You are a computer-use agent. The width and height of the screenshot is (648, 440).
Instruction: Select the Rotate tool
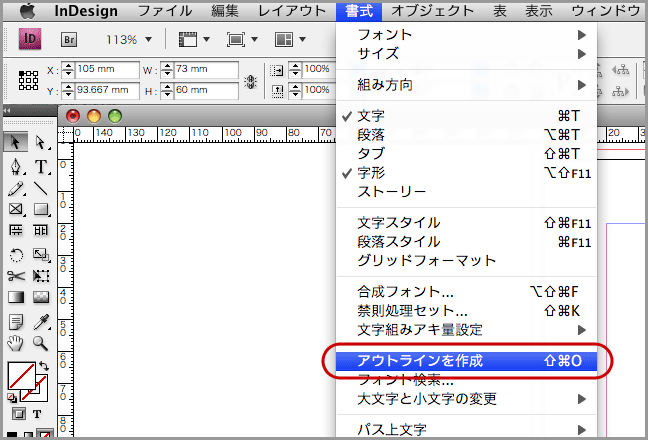click(16, 254)
